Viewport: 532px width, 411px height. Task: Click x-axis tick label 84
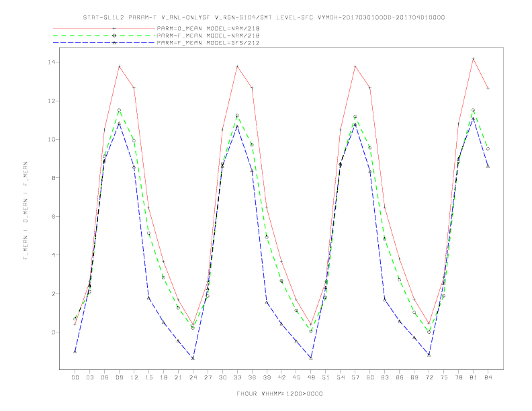pos(488,377)
